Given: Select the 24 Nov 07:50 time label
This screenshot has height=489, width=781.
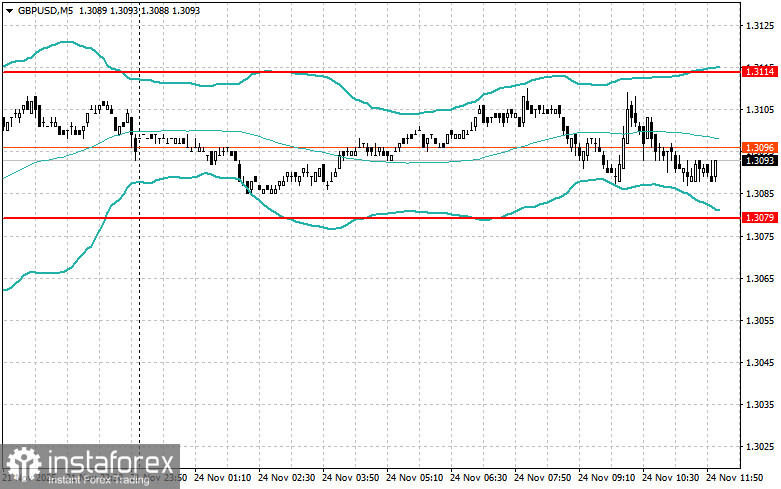Looking at the screenshot, I should (x=542, y=478).
